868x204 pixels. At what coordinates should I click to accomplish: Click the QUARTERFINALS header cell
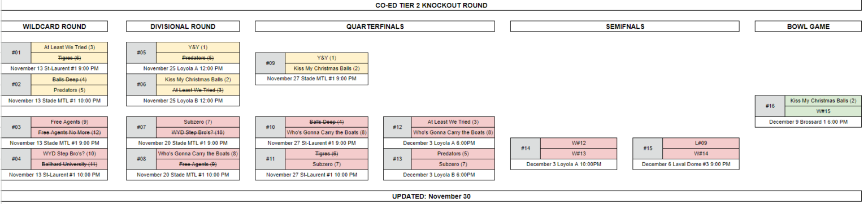(375, 27)
